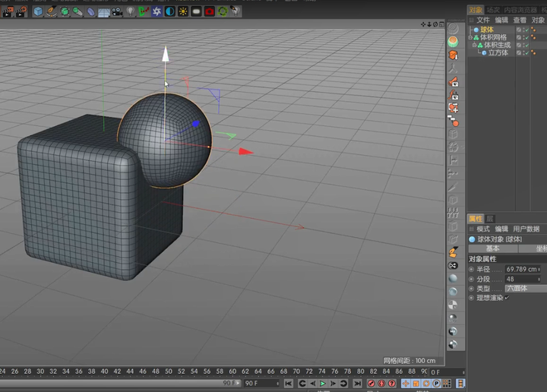The image size is (547, 392).
Task: Open the 文件 menu in Objects panel
Action: pos(483,21)
